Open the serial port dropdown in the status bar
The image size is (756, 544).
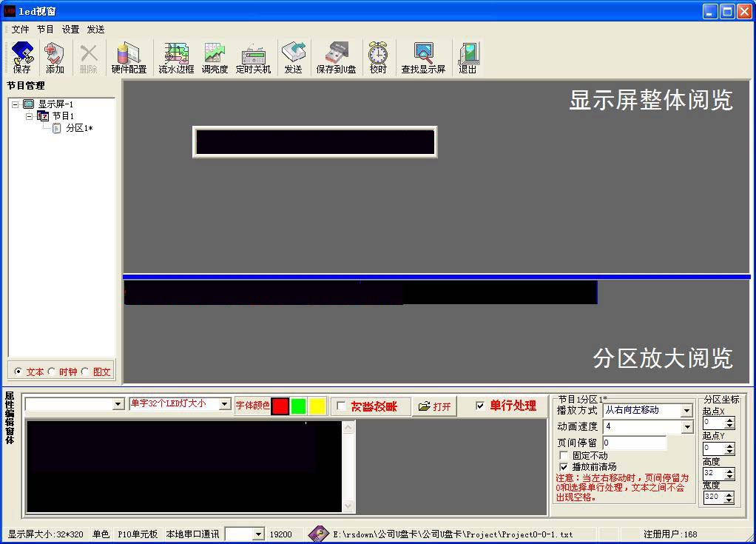click(x=259, y=534)
